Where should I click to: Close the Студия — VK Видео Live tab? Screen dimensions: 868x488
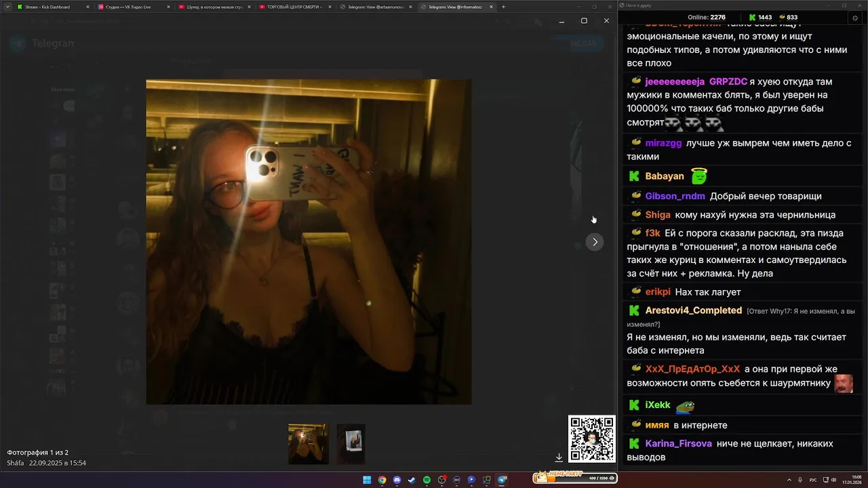point(167,7)
